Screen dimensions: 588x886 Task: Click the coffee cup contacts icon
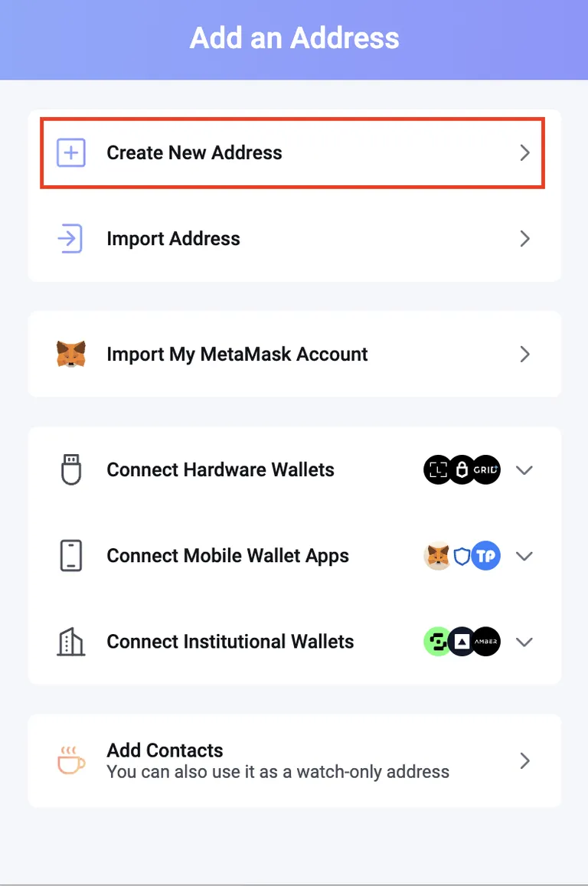[71, 760]
